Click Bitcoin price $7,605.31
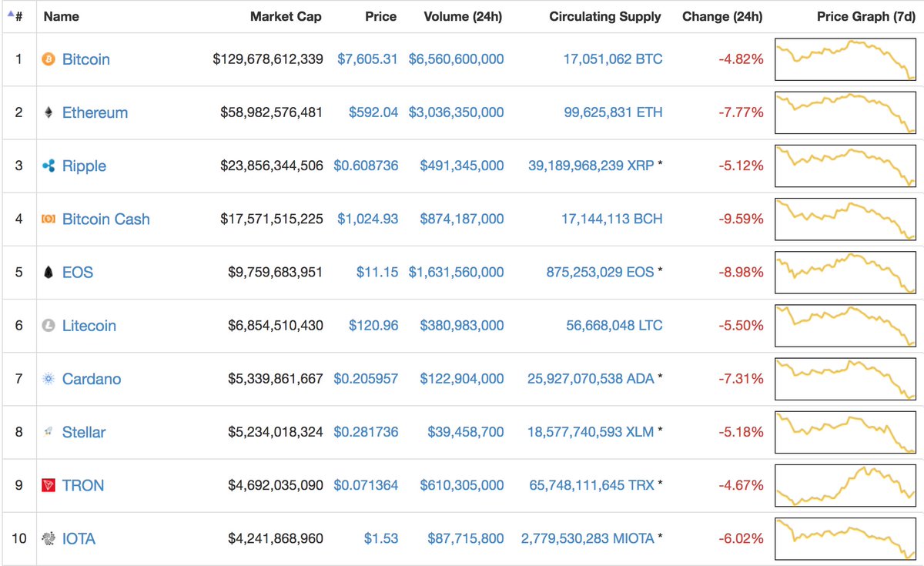 (367, 59)
